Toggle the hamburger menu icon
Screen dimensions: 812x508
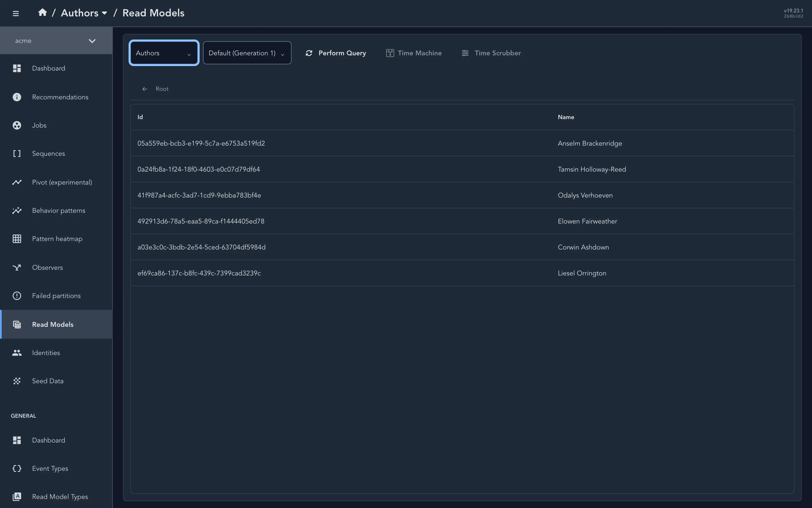pos(16,14)
